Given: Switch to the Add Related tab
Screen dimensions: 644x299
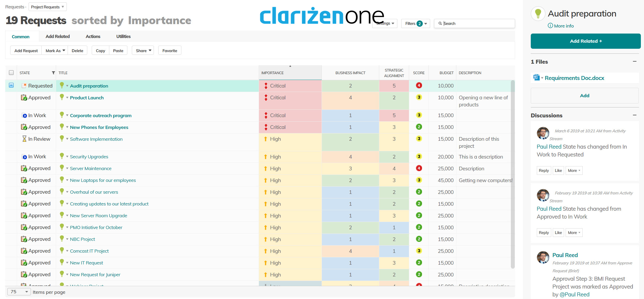Looking at the screenshot, I should tap(57, 36).
